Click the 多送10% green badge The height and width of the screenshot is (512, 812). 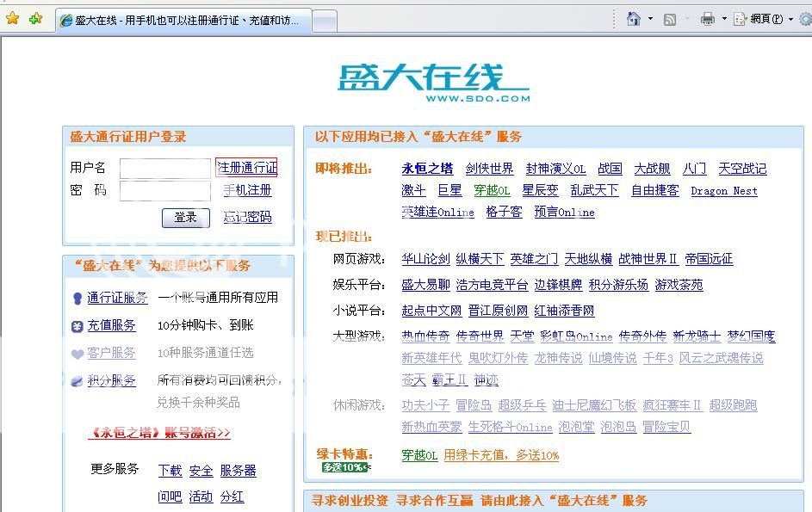pos(345,467)
